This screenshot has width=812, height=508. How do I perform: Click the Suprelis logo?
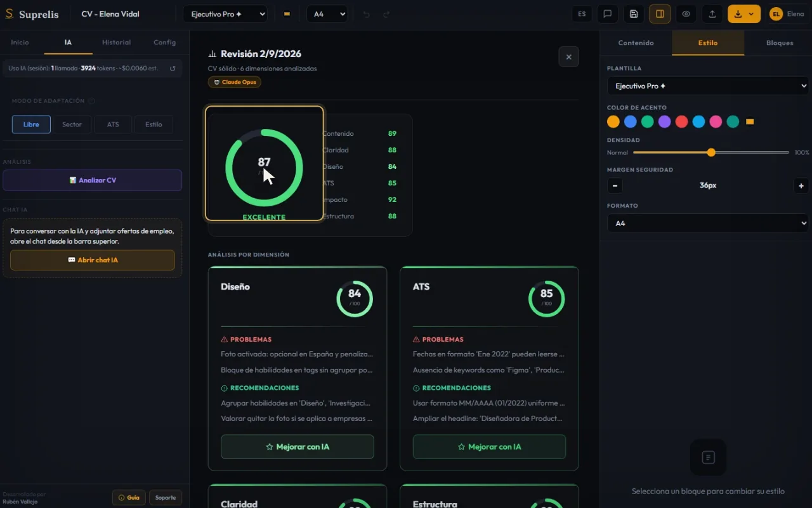click(x=32, y=14)
